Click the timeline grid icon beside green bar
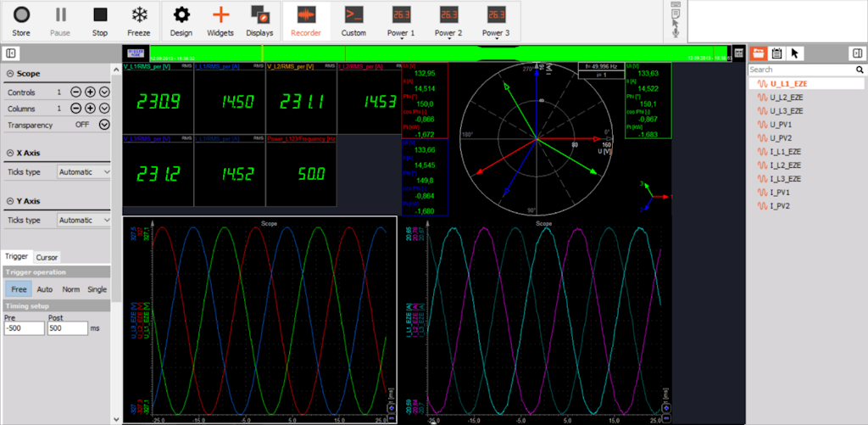Screen dimensions: 868x425 pos(738,53)
